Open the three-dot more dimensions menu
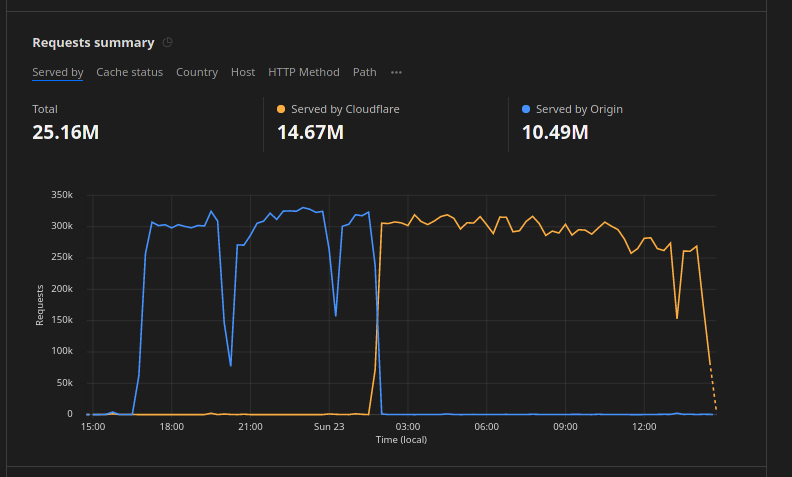 tap(396, 72)
